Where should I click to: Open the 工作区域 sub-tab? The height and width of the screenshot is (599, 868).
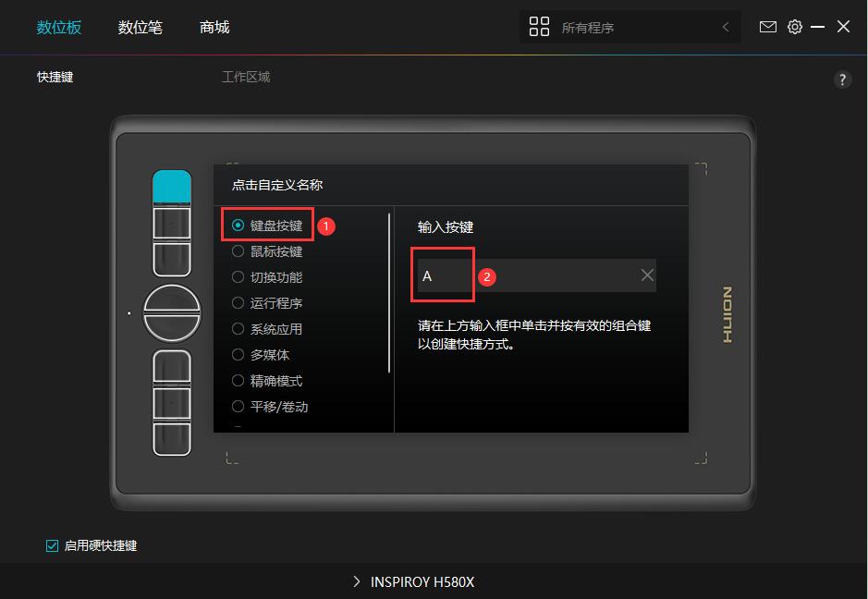246,77
